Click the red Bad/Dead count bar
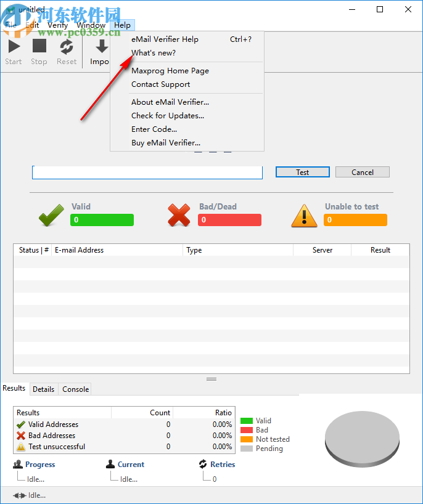 pyautogui.click(x=229, y=220)
